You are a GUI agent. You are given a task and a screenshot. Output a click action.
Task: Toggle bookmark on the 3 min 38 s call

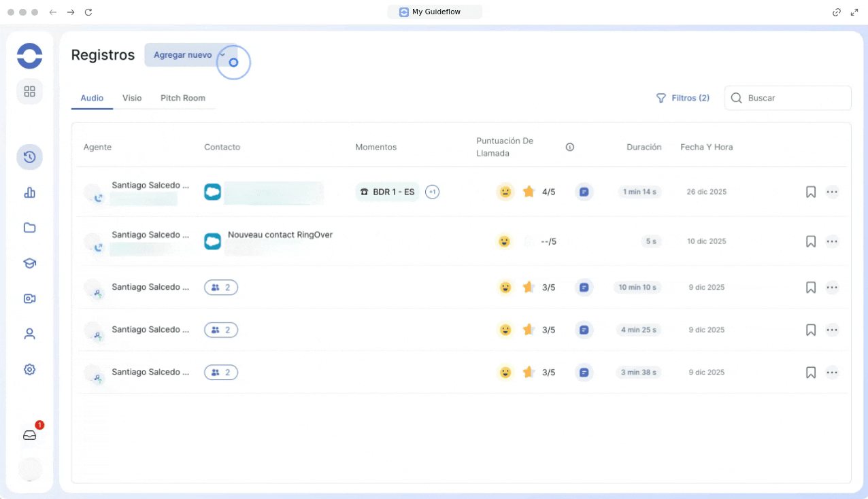pyautogui.click(x=810, y=373)
